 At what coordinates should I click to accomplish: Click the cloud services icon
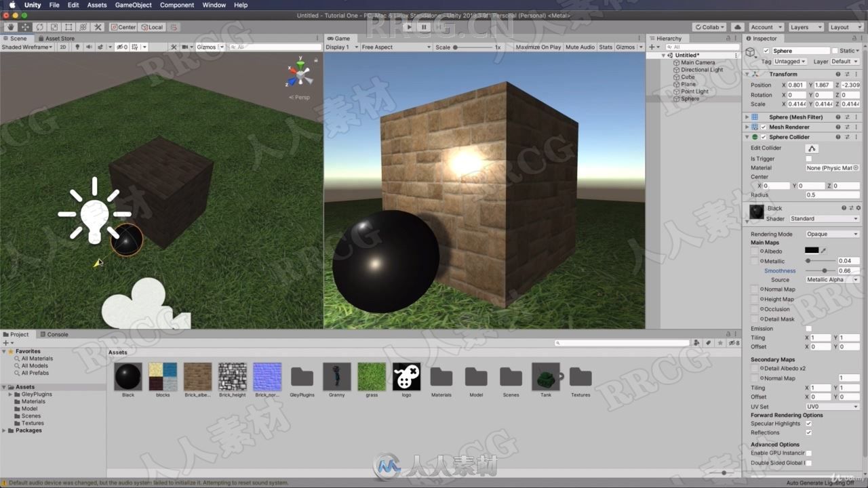pos(738,27)
